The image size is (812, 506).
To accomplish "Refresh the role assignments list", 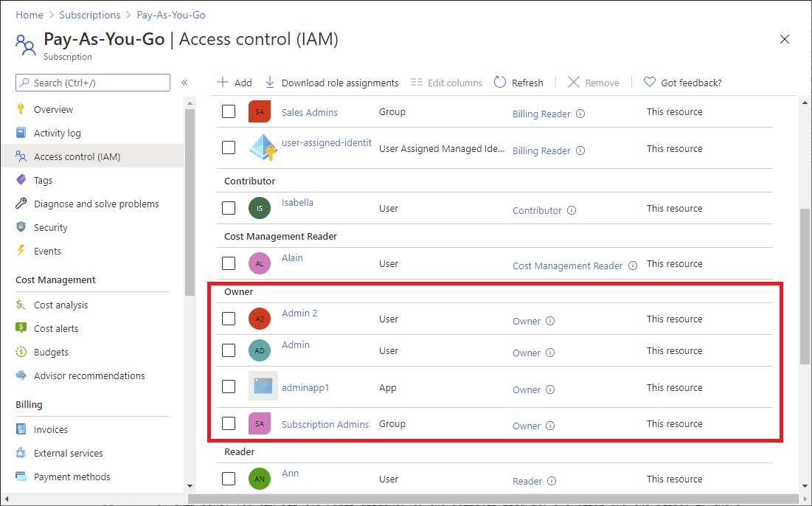I will (518, 83).
